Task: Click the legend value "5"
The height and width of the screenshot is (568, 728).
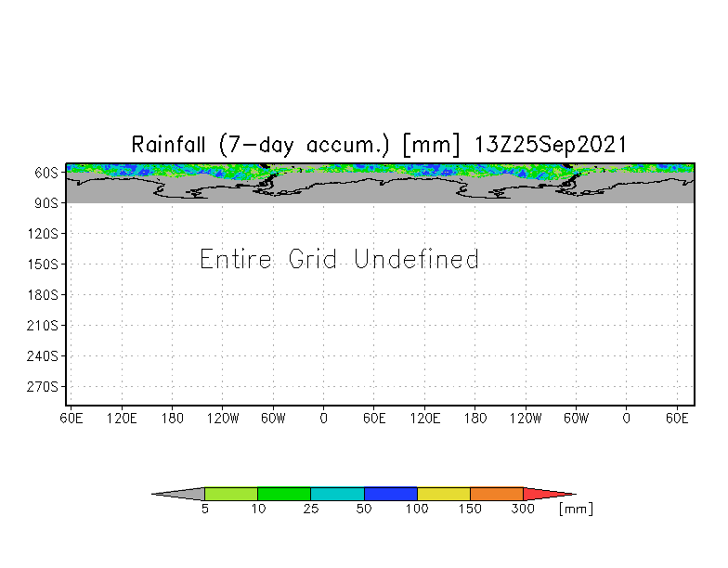Action: 205,509
